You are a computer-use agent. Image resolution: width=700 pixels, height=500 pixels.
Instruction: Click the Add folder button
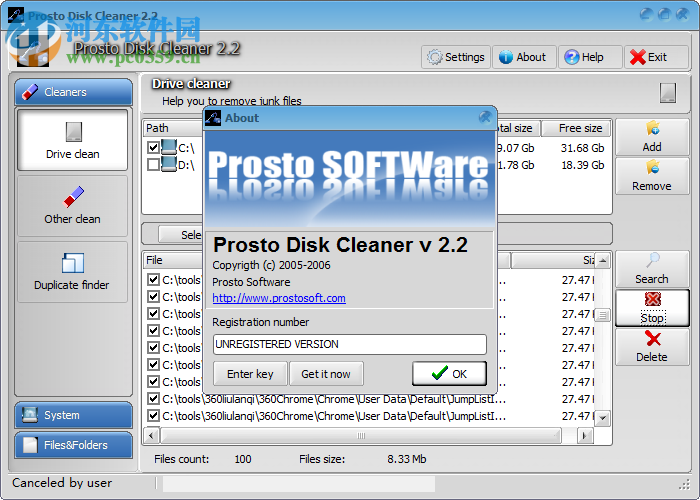tap(652, 137)
